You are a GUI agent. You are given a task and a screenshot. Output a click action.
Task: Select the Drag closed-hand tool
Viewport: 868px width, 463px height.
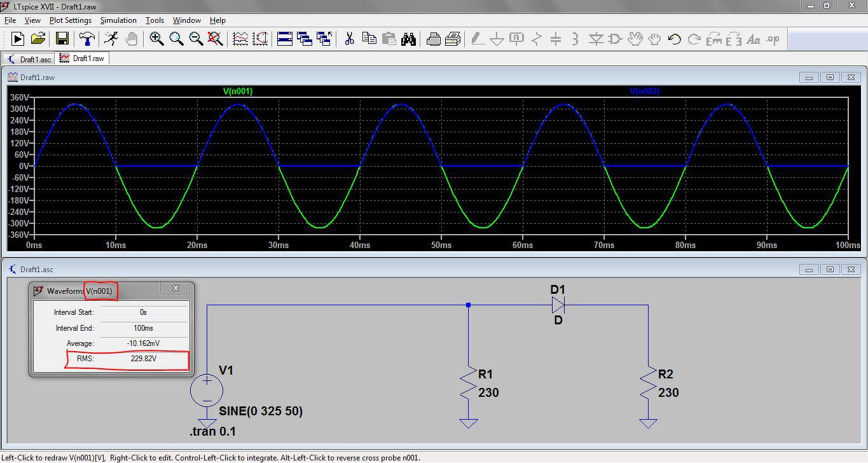point(654,39)
